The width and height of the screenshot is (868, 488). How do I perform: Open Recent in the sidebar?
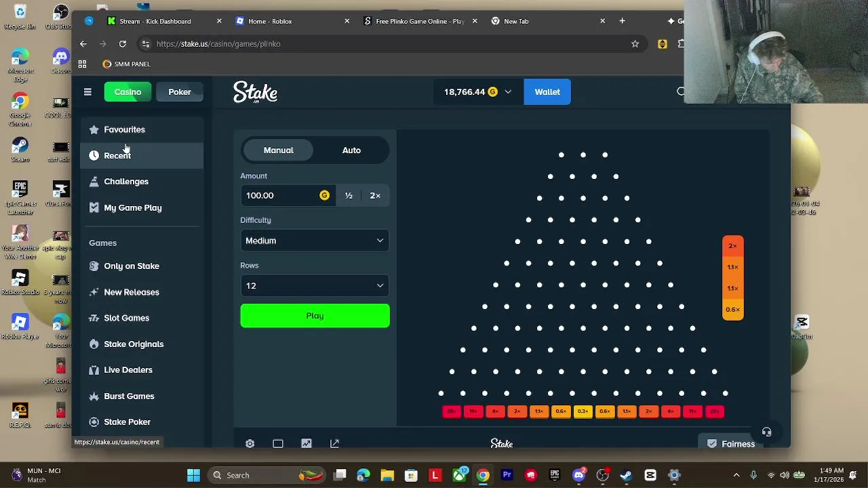coord(142,155)
